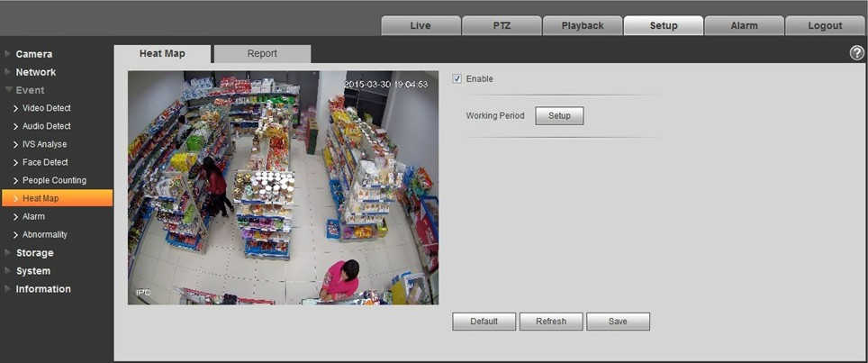The height and width of the screenshot is (363, 868).
Task: Click the arrow icon beside Camera
Action: click(x=8, y=54)
